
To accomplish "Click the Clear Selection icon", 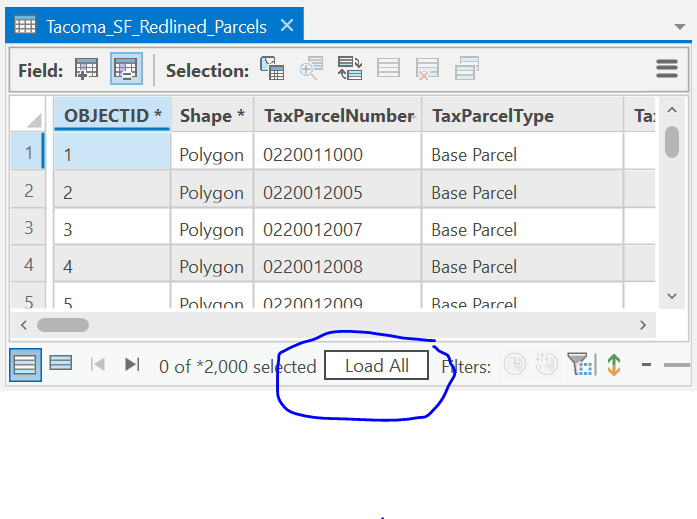I will tap(389, 68).
